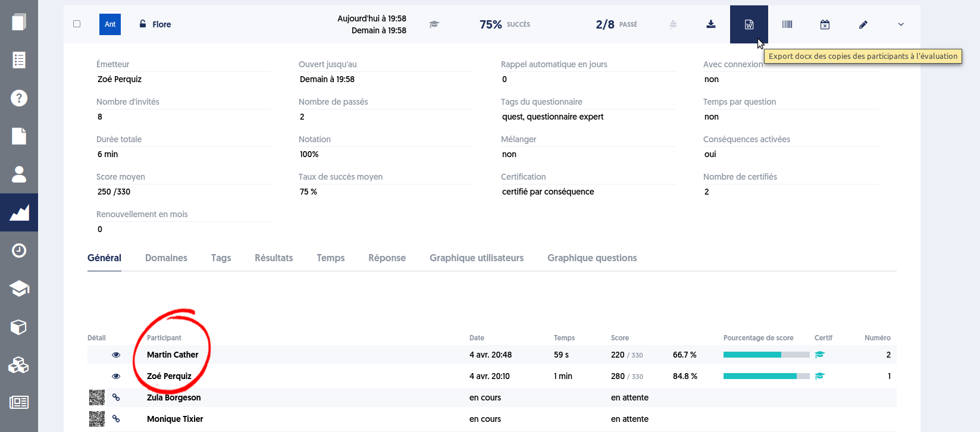Open the checklist sidebar icon

[19, 60]
